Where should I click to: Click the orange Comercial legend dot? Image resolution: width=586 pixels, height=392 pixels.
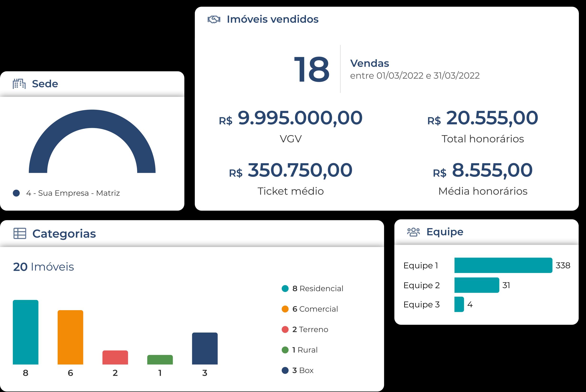click(x=285, y=309)
